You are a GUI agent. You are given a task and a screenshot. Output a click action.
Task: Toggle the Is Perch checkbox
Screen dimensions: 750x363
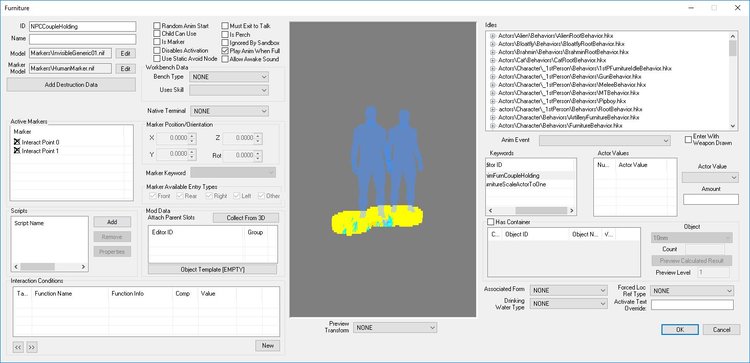pyautogui.click(x=225, y=34)
